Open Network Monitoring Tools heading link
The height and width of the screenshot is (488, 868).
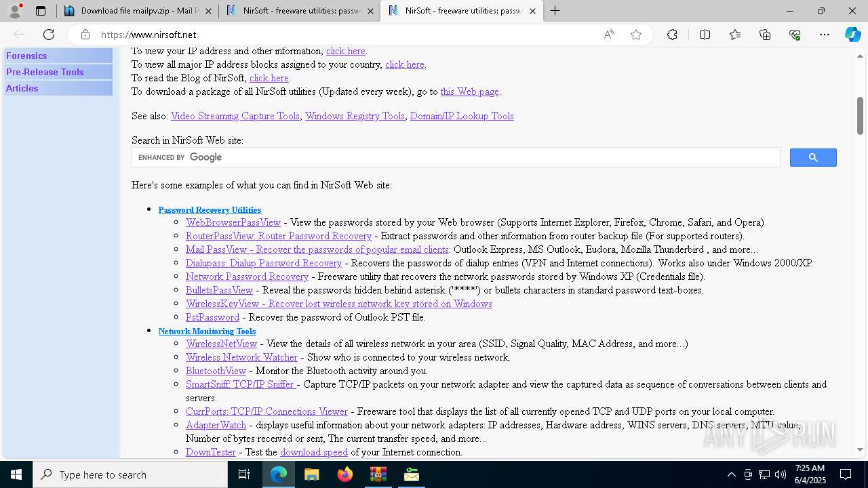pos(207,331)
